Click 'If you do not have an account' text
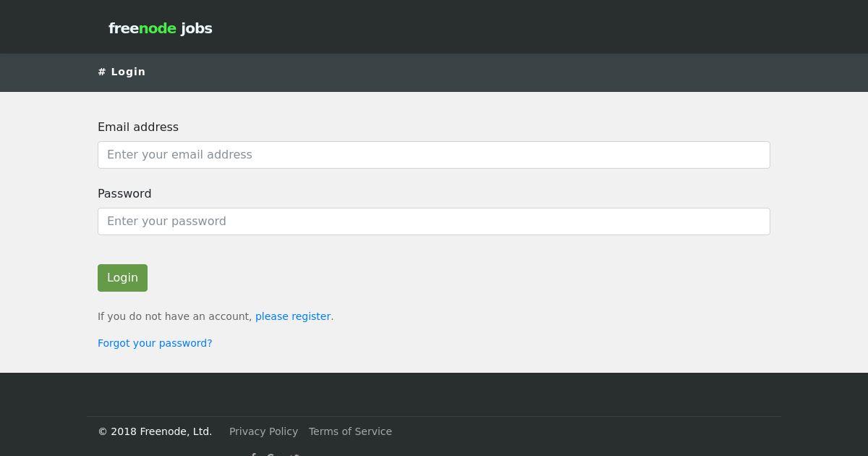Viewport: 868px width, 456px height. point(174,316)
